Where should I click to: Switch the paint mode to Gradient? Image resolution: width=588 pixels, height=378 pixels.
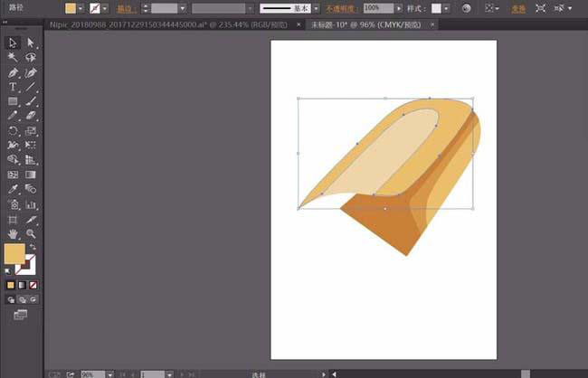click(x=23, y=285)
